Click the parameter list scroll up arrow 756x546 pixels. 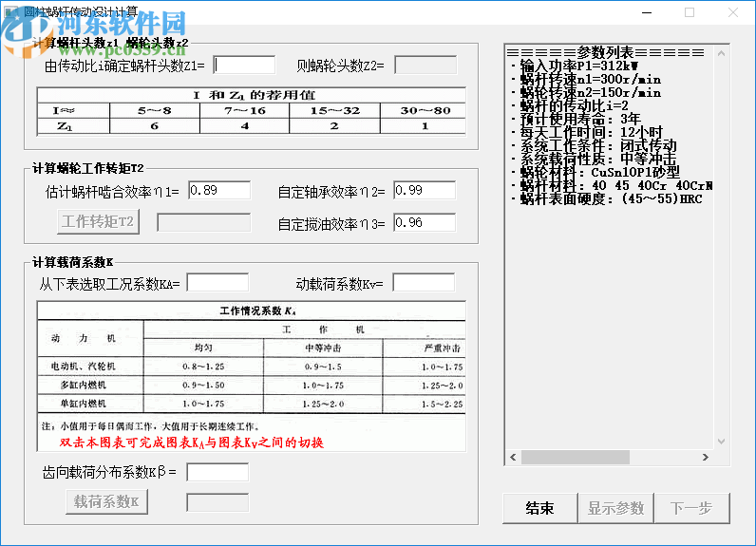(x=721, y=53)
